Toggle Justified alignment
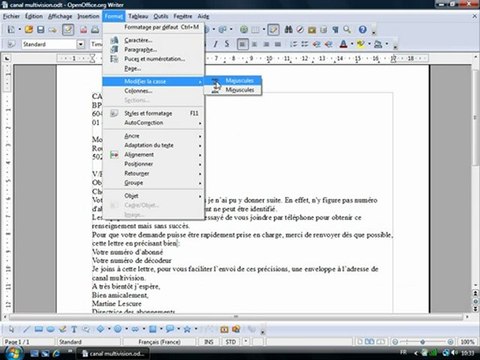The width and height of the screenshot is (480, 360). coord(278,44)
